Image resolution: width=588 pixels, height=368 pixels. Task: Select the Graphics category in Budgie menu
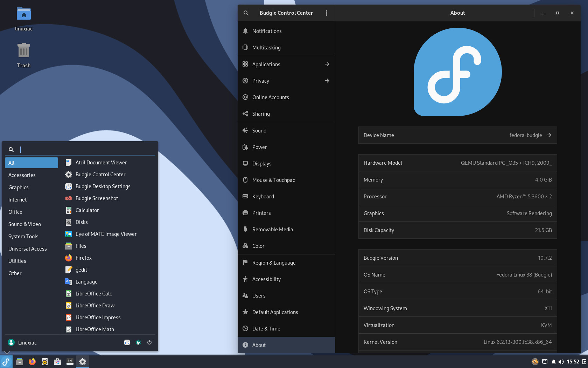click(31, 188)
